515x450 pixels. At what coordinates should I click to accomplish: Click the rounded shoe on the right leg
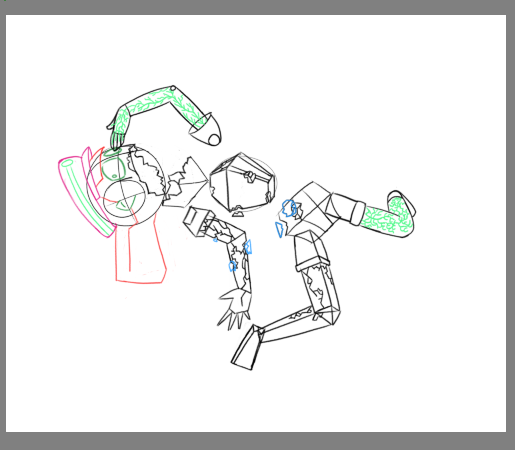(402, 203)
